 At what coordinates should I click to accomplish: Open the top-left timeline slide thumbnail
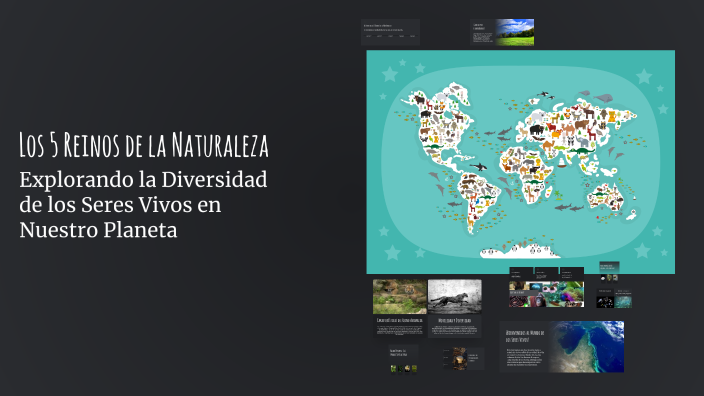(x=390, y=32)
